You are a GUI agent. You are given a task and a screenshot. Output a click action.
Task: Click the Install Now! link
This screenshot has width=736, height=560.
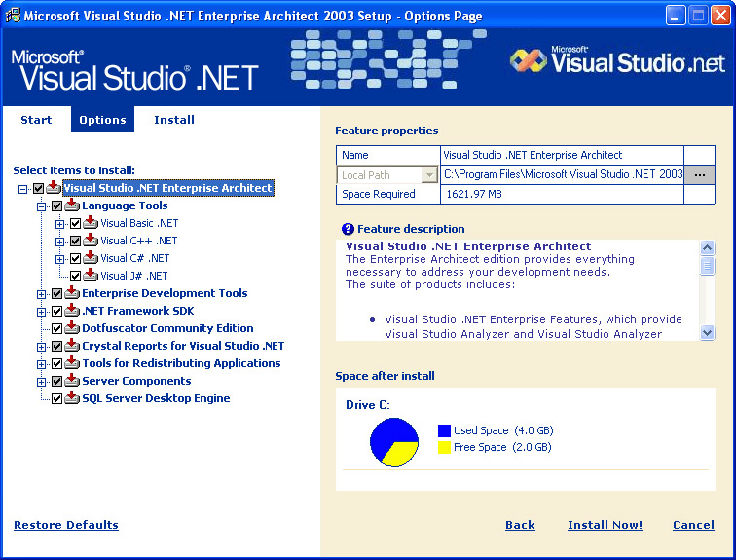[605, 525]
